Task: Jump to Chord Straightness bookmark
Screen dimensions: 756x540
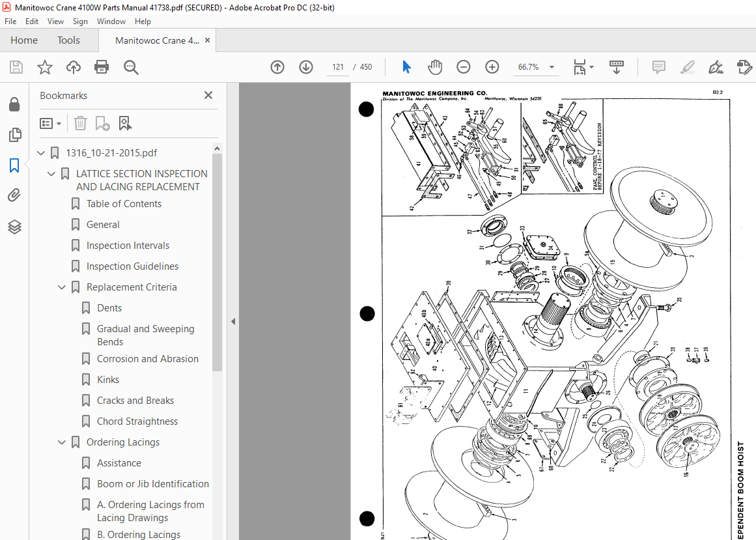Action: tap(137, 421)
